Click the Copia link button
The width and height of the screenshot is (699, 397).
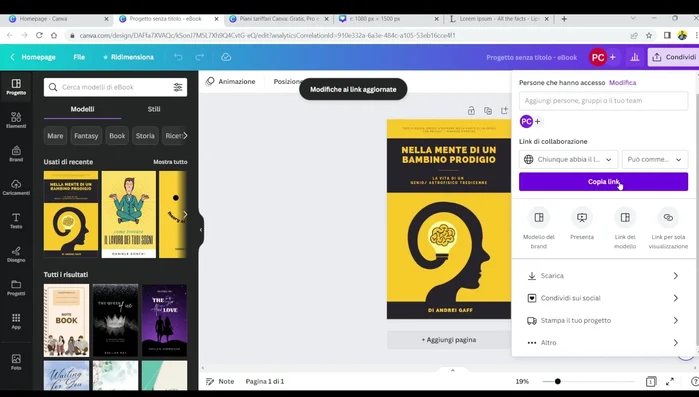[x=603, y=182]
